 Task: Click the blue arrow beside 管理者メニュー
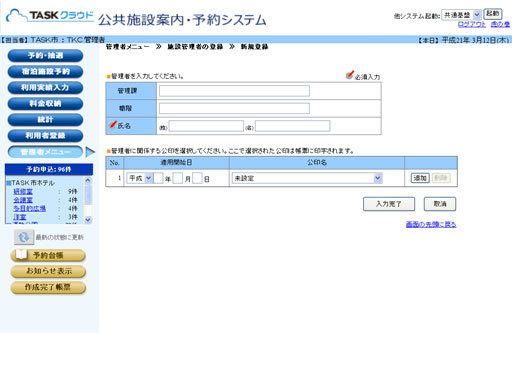[x=90, y=152]
